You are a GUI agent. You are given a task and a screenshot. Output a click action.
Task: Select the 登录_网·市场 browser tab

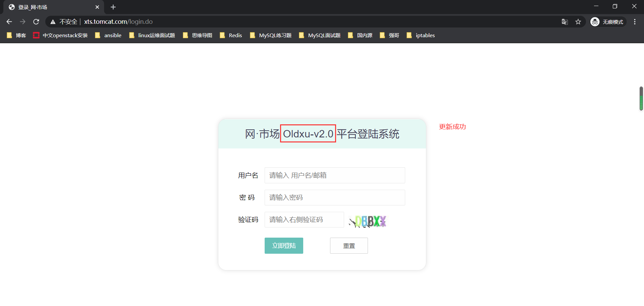(x=54, y=7)
